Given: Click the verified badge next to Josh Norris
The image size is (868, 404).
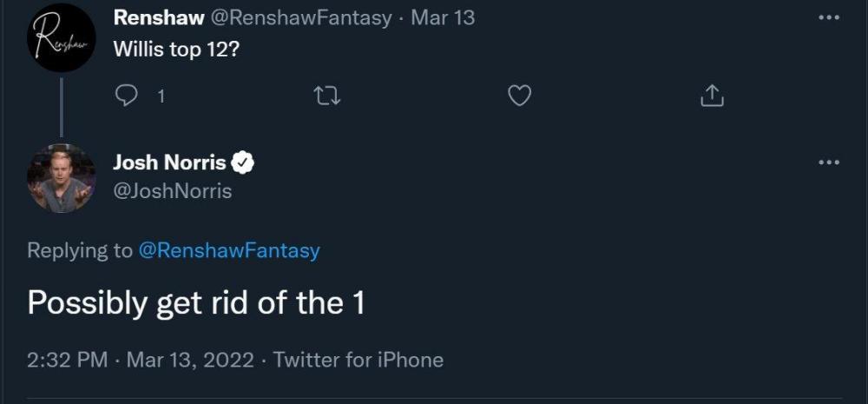Looking at the screenshot, I should click(x=243, y=162).
